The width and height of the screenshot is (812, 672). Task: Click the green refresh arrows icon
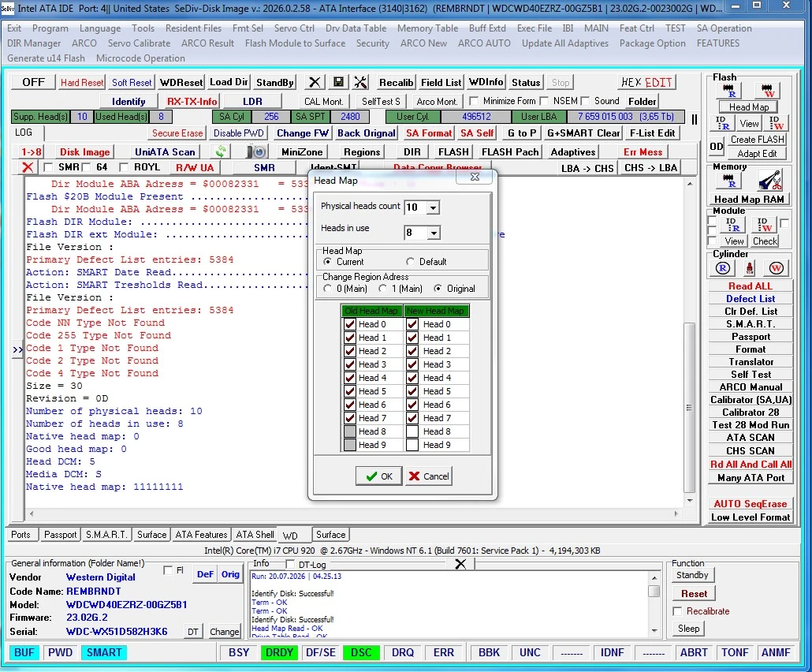click(221, 151)
